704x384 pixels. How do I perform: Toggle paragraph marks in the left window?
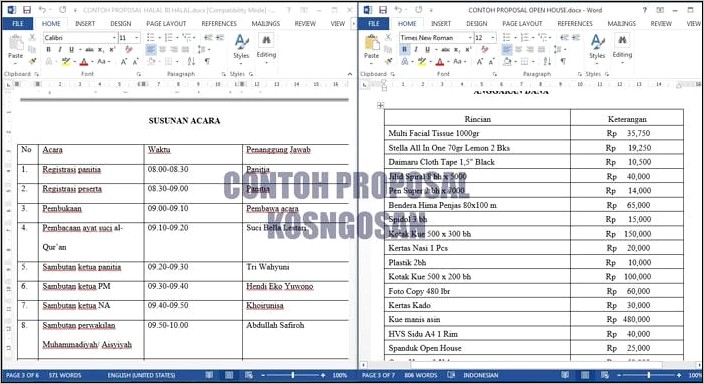207,61
